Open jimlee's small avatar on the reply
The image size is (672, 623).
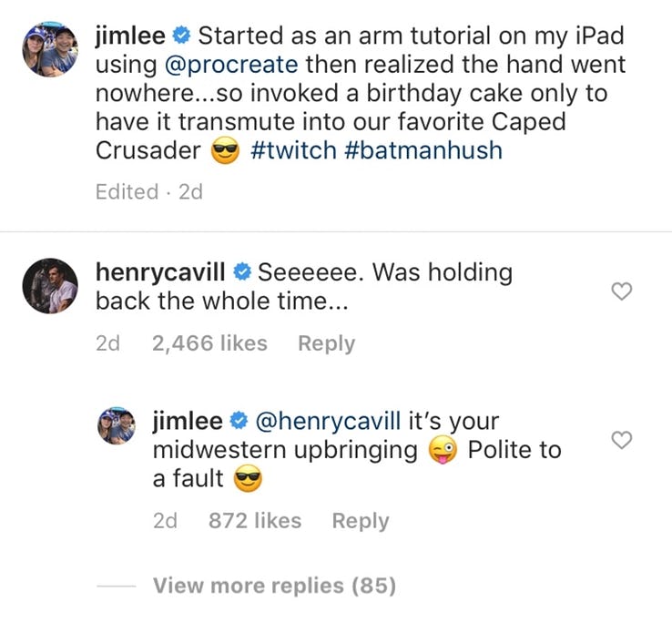click(117, 425)
